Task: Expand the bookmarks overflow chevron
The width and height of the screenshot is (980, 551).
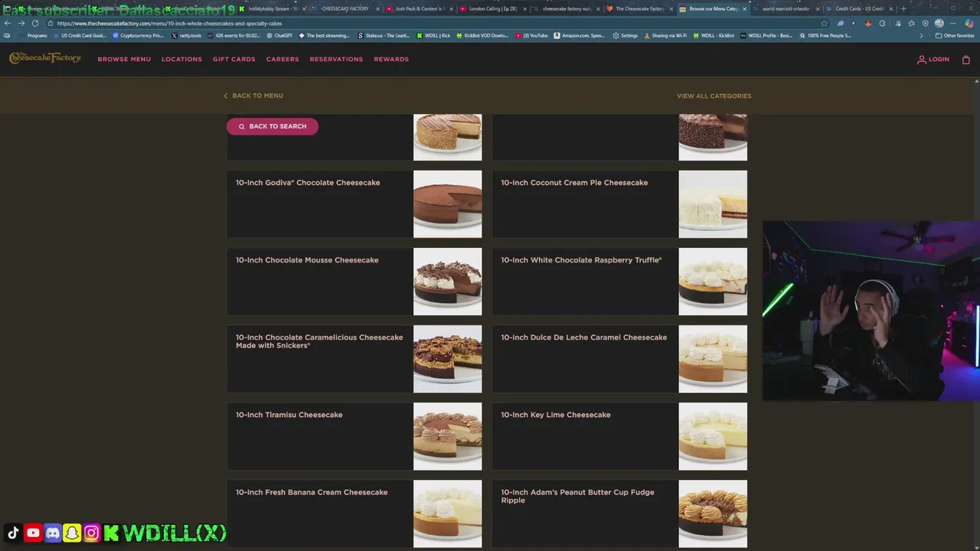Action: [x=921, y=35]
